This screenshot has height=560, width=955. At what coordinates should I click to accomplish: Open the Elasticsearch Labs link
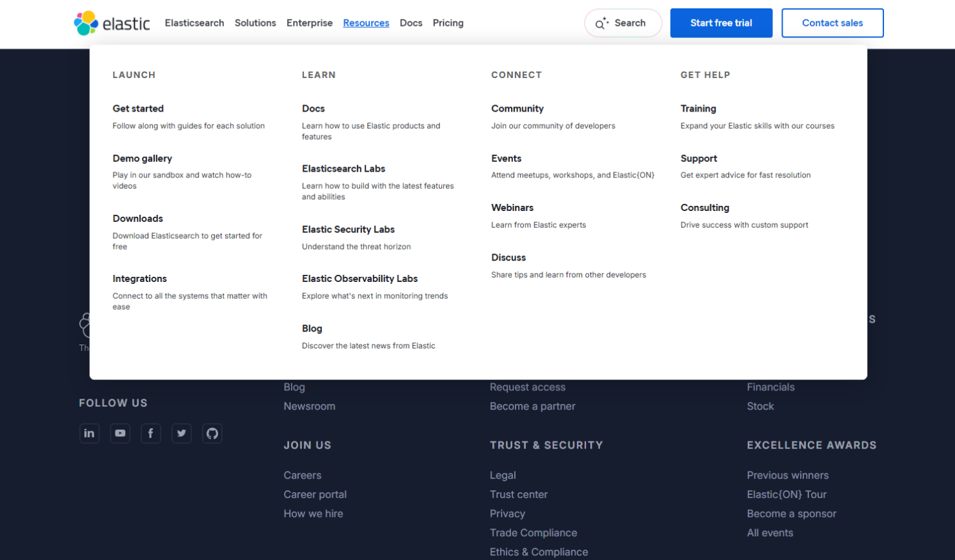(343, 168)
